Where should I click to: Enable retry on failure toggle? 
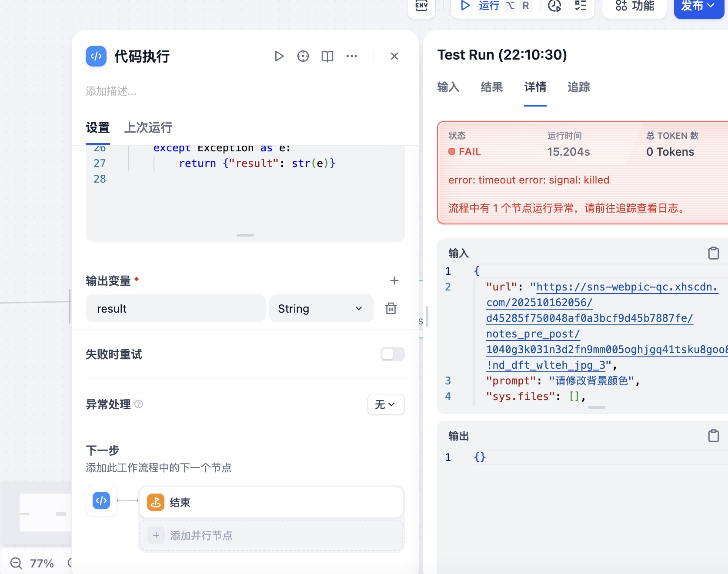tap(392, 354)
